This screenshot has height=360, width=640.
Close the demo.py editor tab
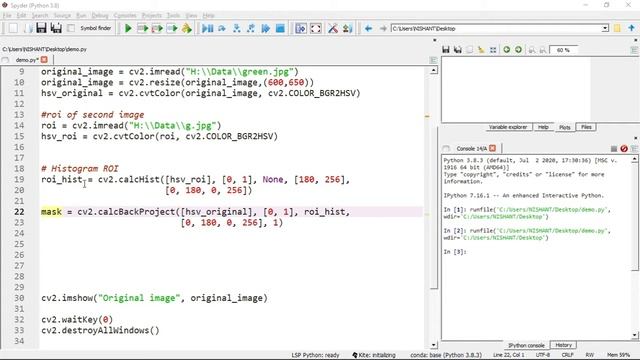(44, 60)
